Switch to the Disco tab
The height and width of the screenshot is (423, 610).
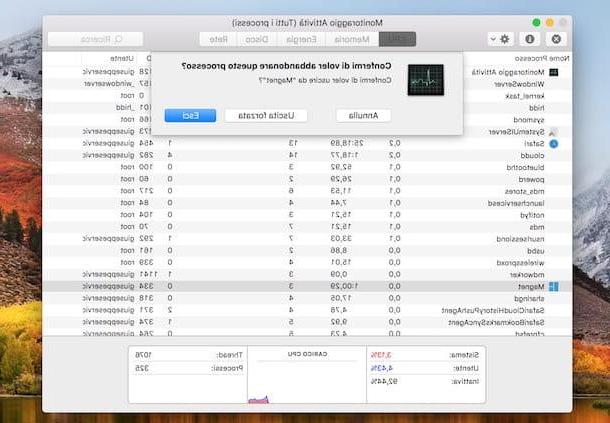tap(256, 39)
